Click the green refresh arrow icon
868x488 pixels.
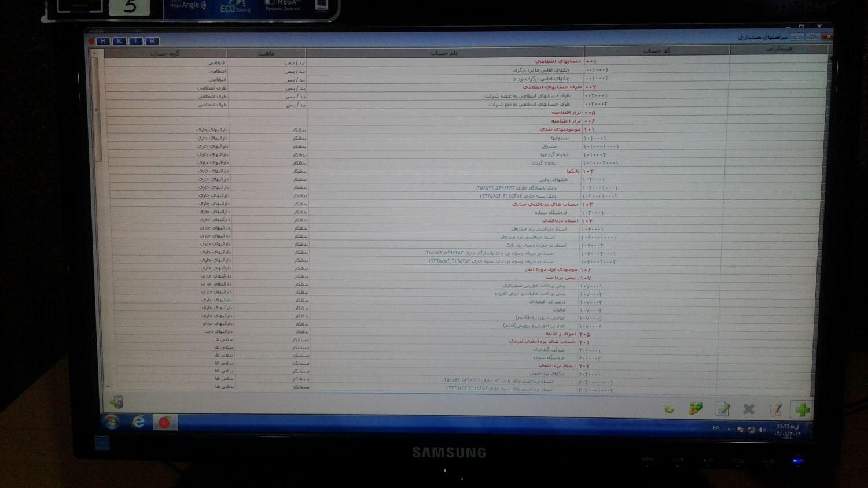click(670, 409)
